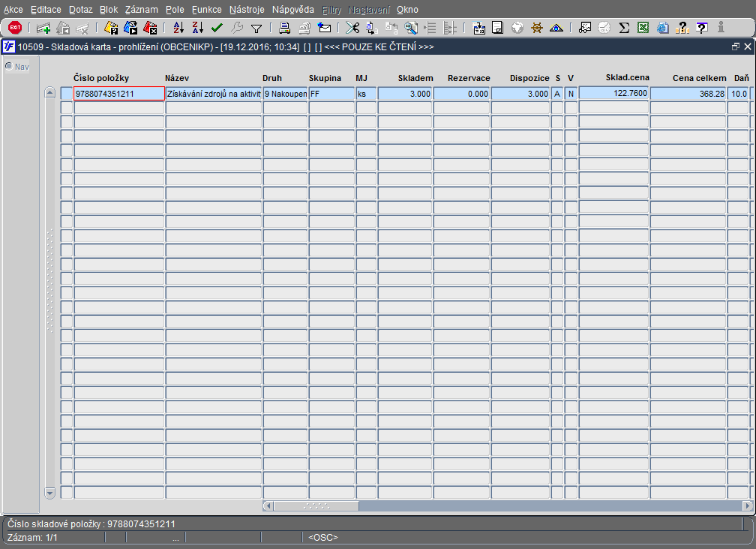Click the document note icon
Screen dimensions: 756x549
(498, 28)
